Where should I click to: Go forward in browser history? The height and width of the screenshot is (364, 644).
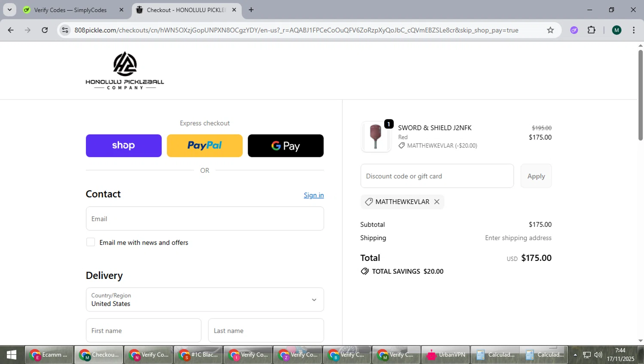pos(27,30)
